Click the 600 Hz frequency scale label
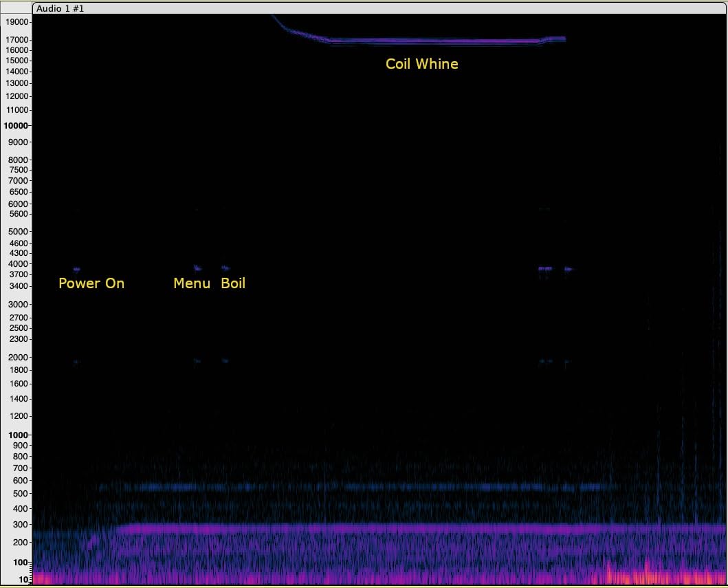The width and height of the screenshot is (728, 588). click(x=21, y=481)
